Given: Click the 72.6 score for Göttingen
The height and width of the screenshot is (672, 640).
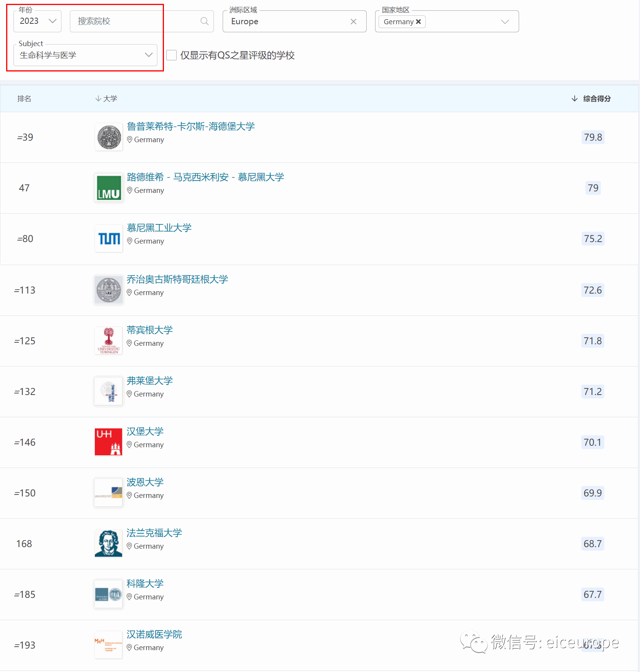Looking at the screenshot, I should (592, 290).
